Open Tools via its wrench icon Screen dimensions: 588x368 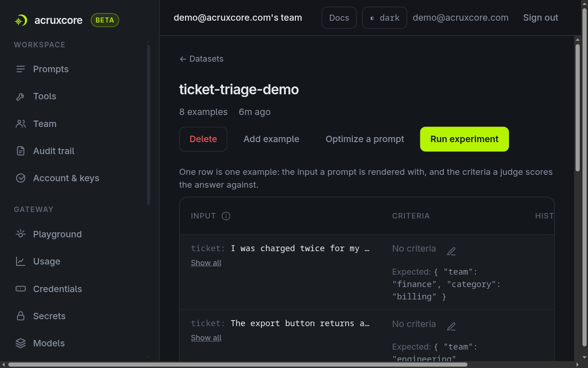coord(21,97)
